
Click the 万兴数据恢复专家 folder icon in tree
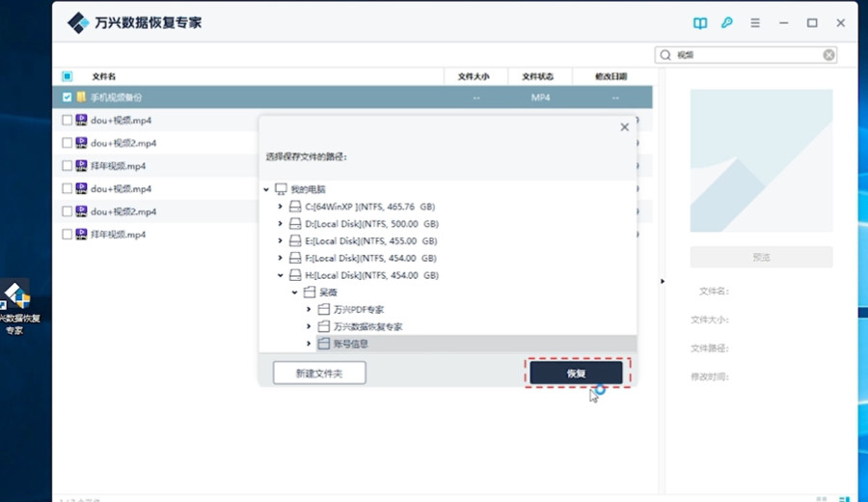coord(324,326)
